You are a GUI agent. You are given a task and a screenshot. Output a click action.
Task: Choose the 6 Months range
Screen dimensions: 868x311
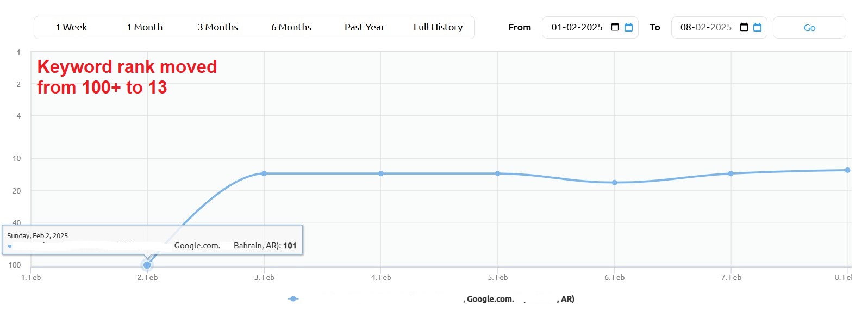tap(291, 27)
